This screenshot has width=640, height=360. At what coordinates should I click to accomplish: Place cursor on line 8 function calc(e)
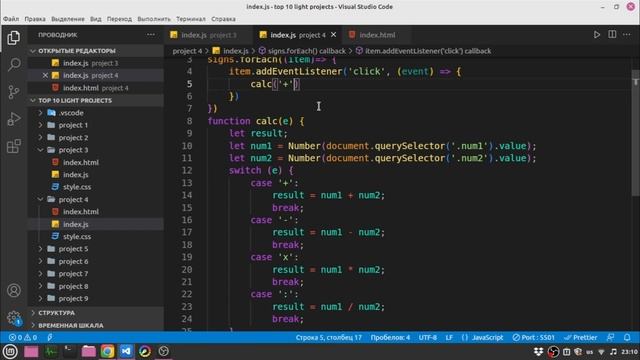point(256,121)
